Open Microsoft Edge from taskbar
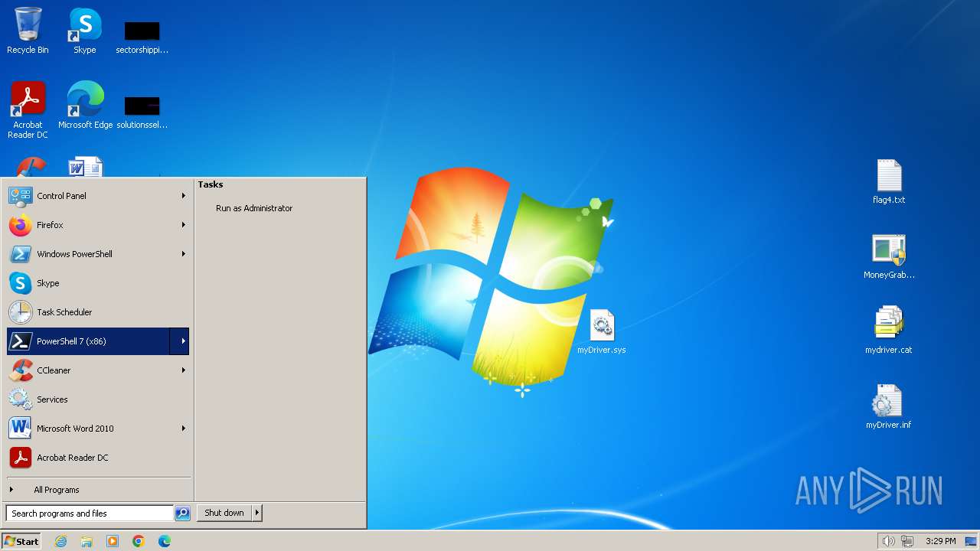 (165, 541)
